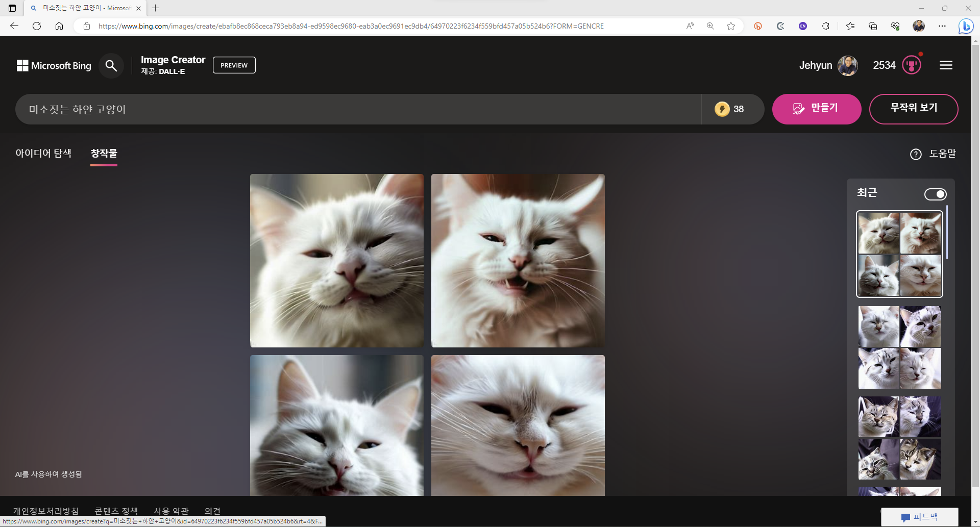Screen dimensions: 980x527
Task: Click the PREVIEW badge button
Action: pos(234,65)
